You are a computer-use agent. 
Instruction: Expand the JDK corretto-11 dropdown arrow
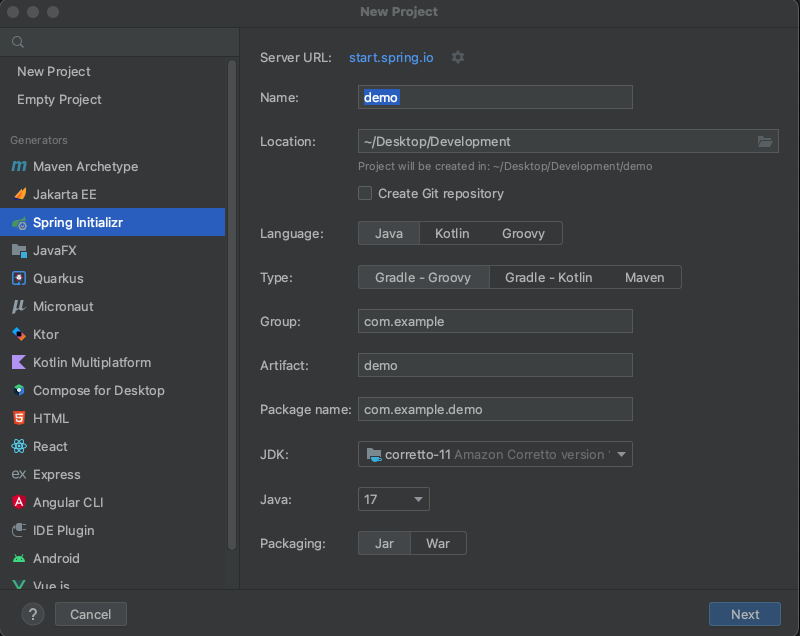[621, 454]
